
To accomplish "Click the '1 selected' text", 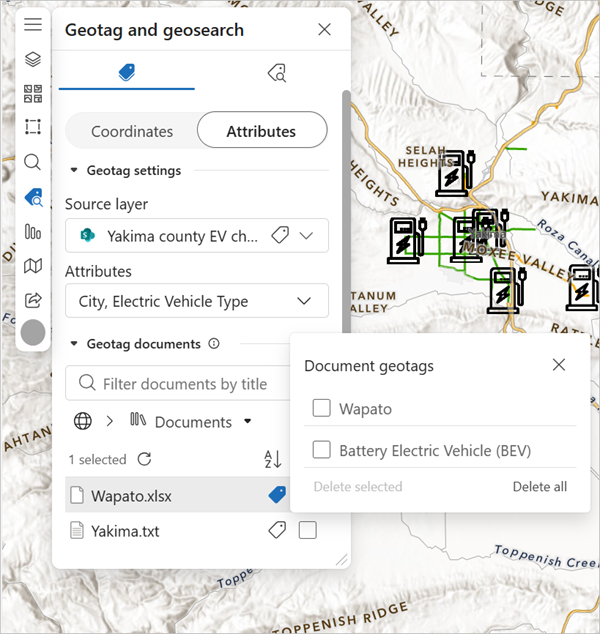I will (x=97, y=459).
